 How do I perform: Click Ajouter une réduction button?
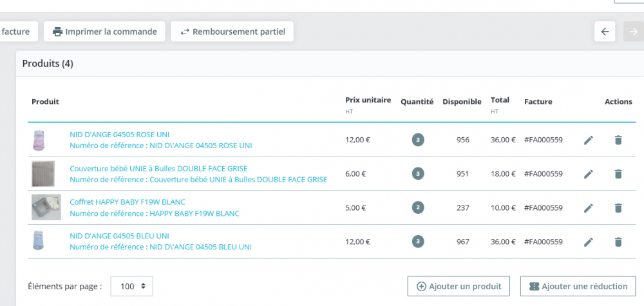pos(578,287)
